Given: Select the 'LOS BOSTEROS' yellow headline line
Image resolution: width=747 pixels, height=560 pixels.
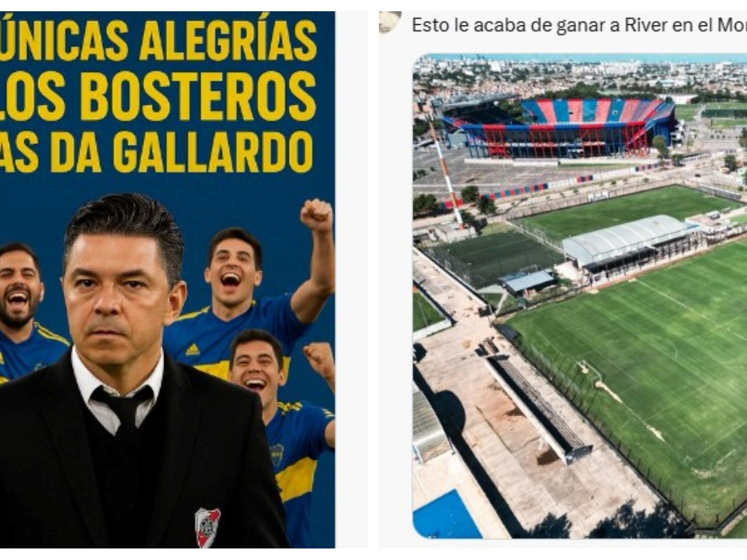Looking at the screenshot, I should click(157, 97).
